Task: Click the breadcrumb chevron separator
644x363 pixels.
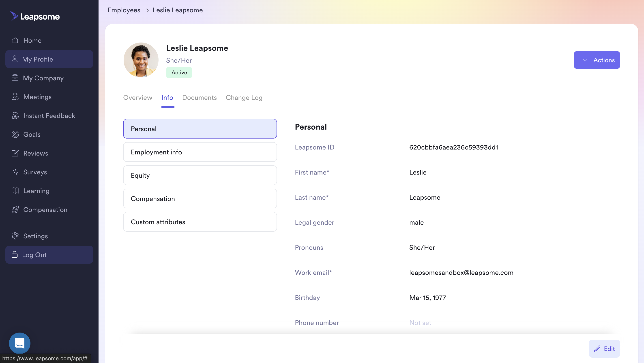Action: pos(148,10)
